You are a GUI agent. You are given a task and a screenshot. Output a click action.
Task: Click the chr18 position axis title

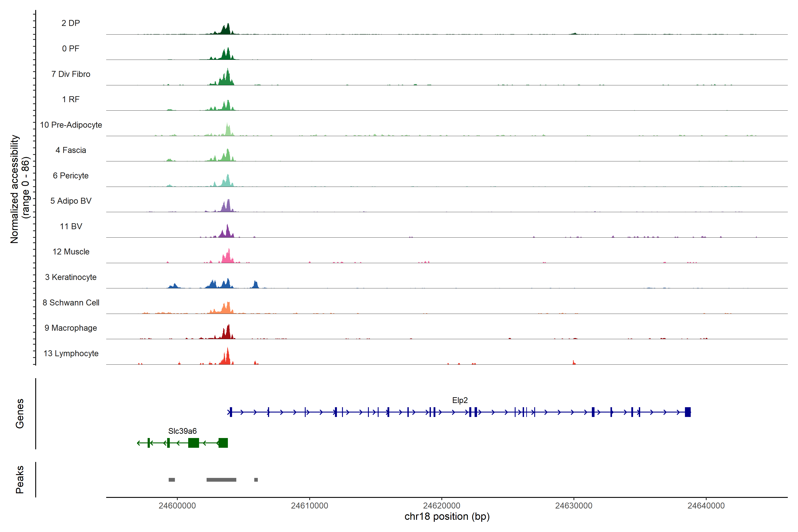(x=447, y=517)
